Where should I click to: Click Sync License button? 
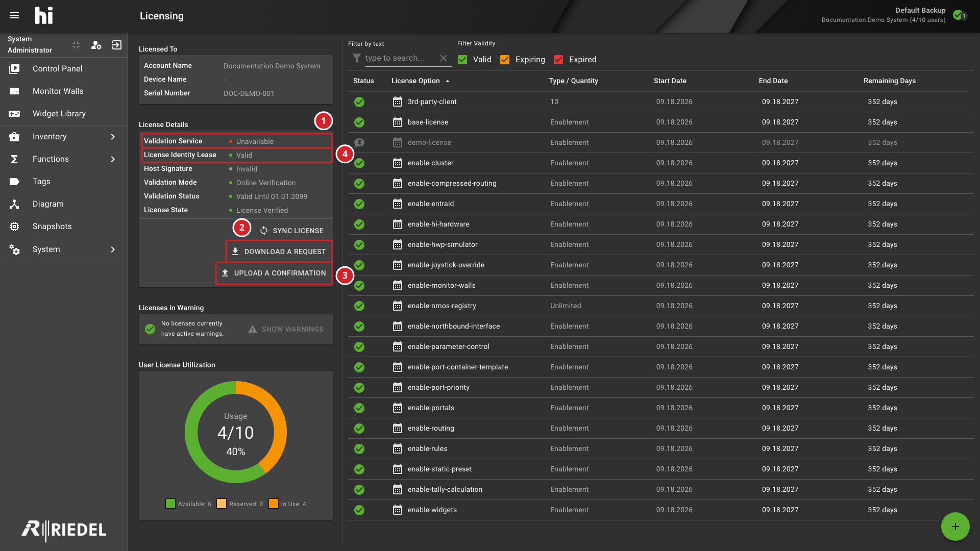point(291,231)
